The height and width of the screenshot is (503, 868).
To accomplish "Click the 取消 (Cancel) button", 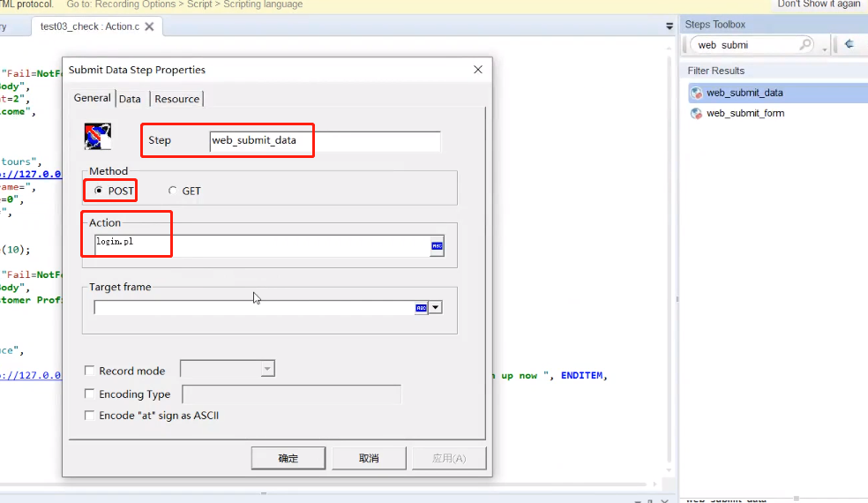I will click(x=369, y=458).
